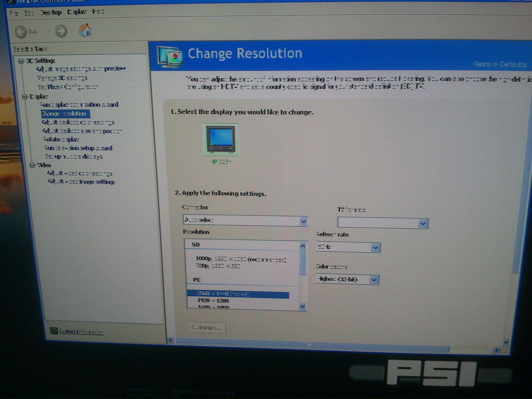
Task: Select the 1080p recommended resolution
Action: (241, 259)
